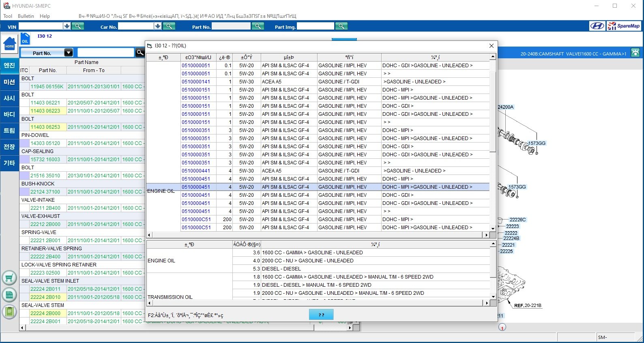This screenshot has height=343, width=644.
Task: Click the blue ?? button in oil dialog
Action: click(x=321, y=315)
